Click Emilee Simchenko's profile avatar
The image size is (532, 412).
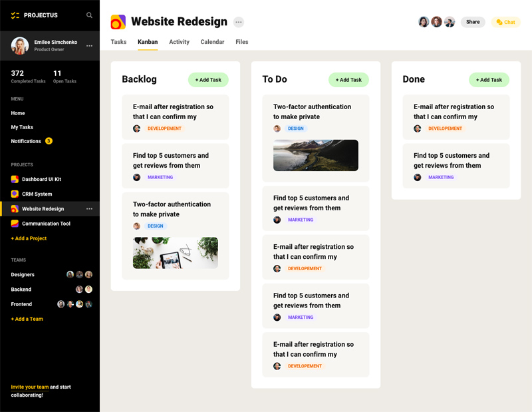(x=19, y=45)
